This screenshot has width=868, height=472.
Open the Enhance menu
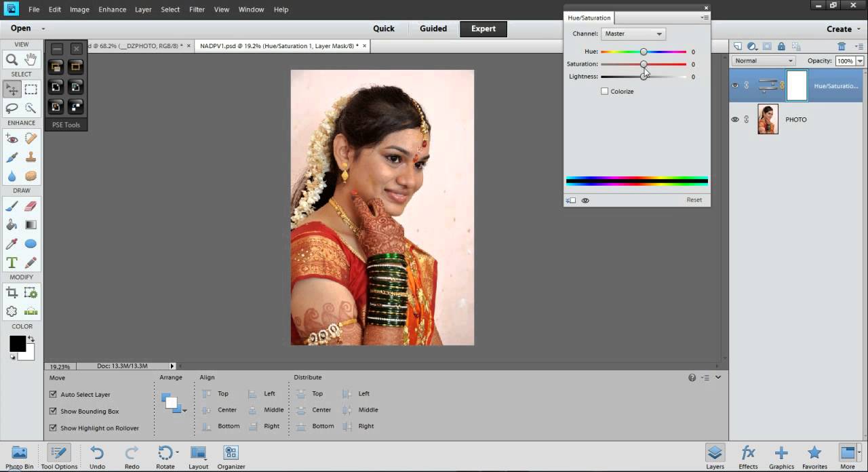coord(112,9)
